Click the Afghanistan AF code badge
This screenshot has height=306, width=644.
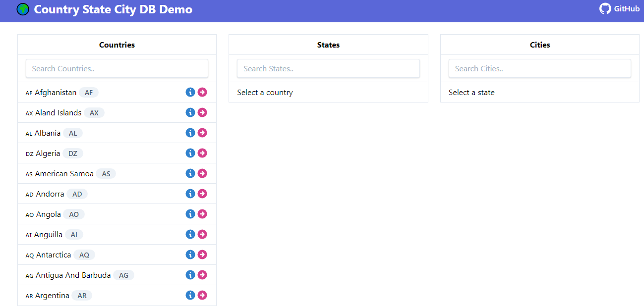(89, 93)
